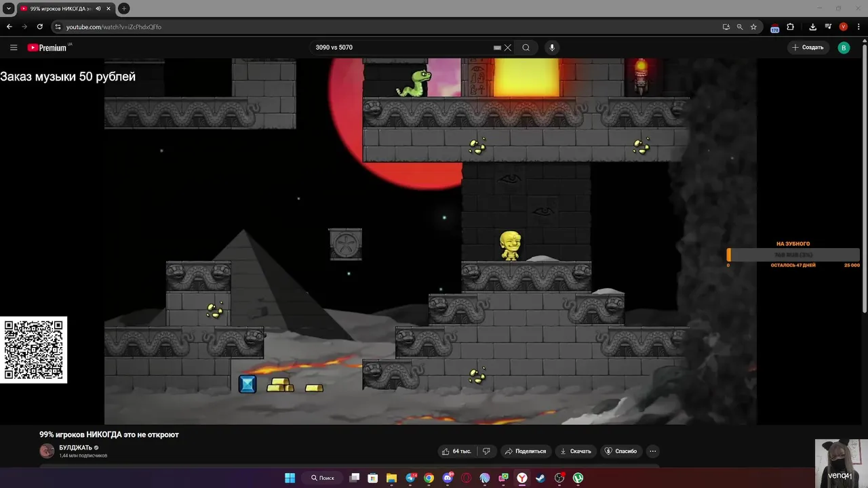Open the YouTube account avatar B
This screenshot has height=488, width=868.
point(844,47)
